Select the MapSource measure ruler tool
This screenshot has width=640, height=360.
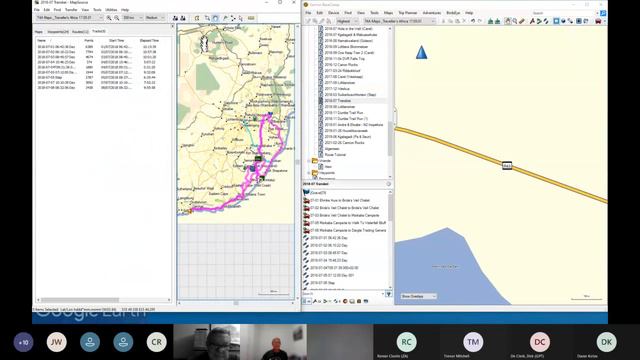pos(251,18)
